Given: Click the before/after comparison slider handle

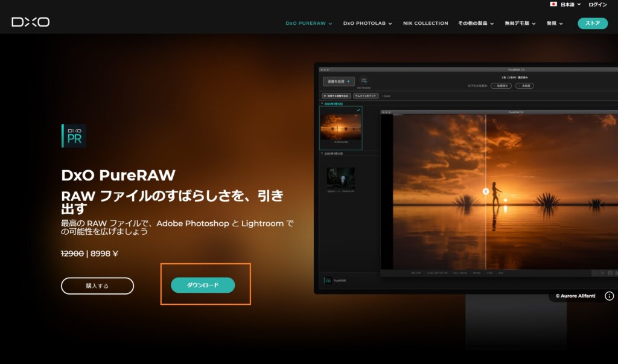Looking at the screenshot, I should pos(486,191).
